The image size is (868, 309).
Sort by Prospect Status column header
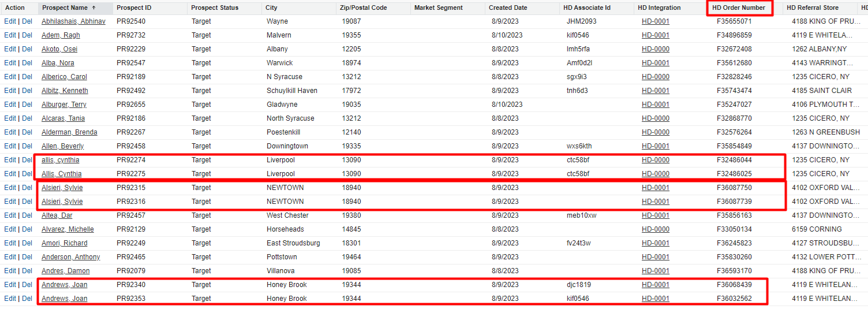pyautogui.click(x=215, y=8)
